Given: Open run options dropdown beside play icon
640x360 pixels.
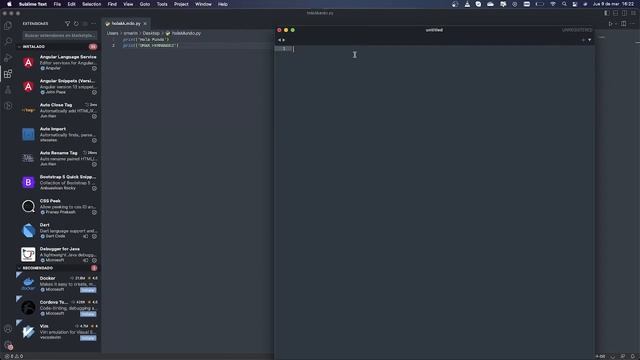Looking at the screenshot, I should point(616,24).
